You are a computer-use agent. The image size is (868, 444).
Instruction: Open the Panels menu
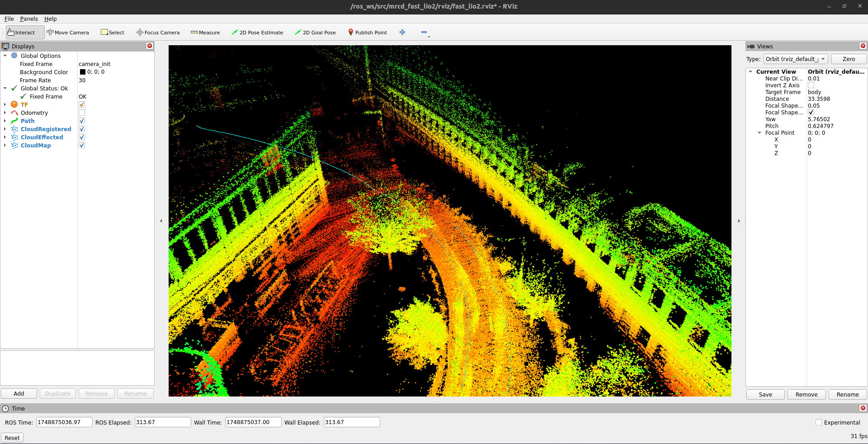29,19
